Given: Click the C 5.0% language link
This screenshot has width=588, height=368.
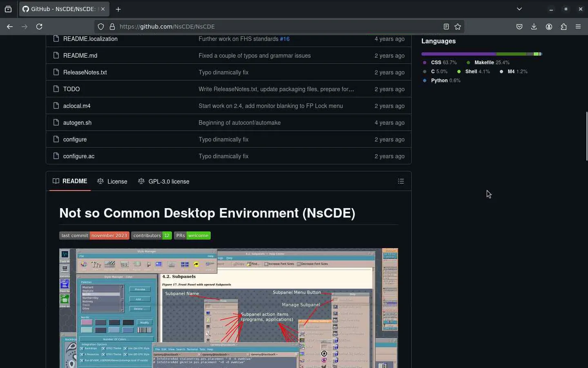Looking at the screenshot, I should coord(435,72).
